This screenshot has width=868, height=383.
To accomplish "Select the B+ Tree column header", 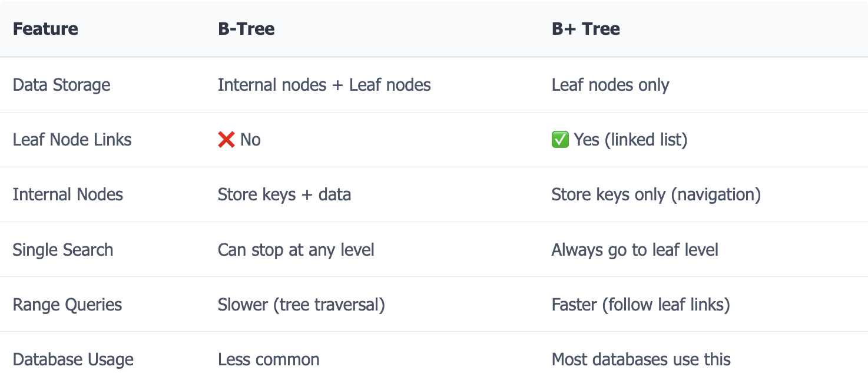I will point(585,29).
